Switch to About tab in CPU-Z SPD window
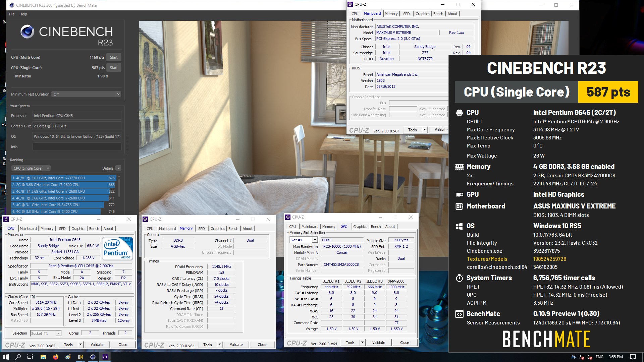 tap(390, 227)
